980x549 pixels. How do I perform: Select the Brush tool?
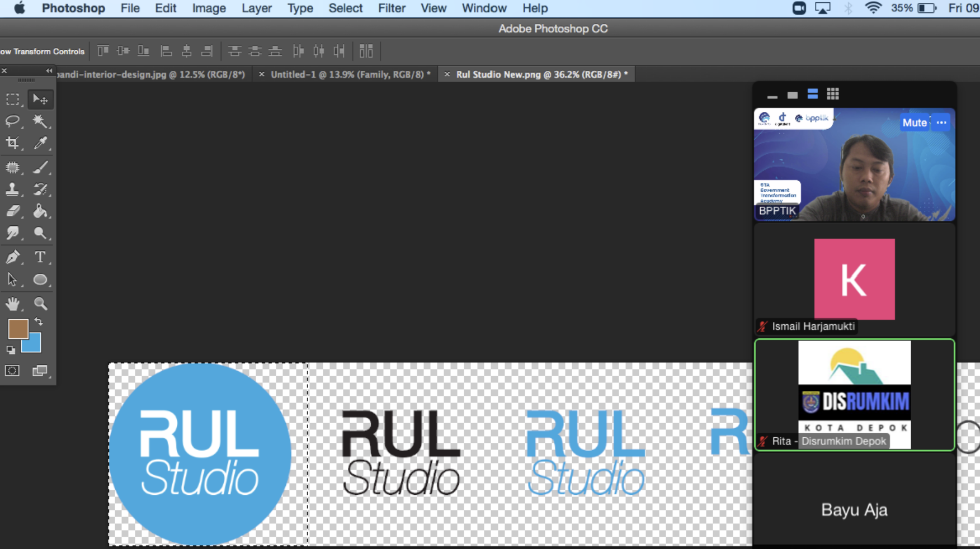[40, 167]
